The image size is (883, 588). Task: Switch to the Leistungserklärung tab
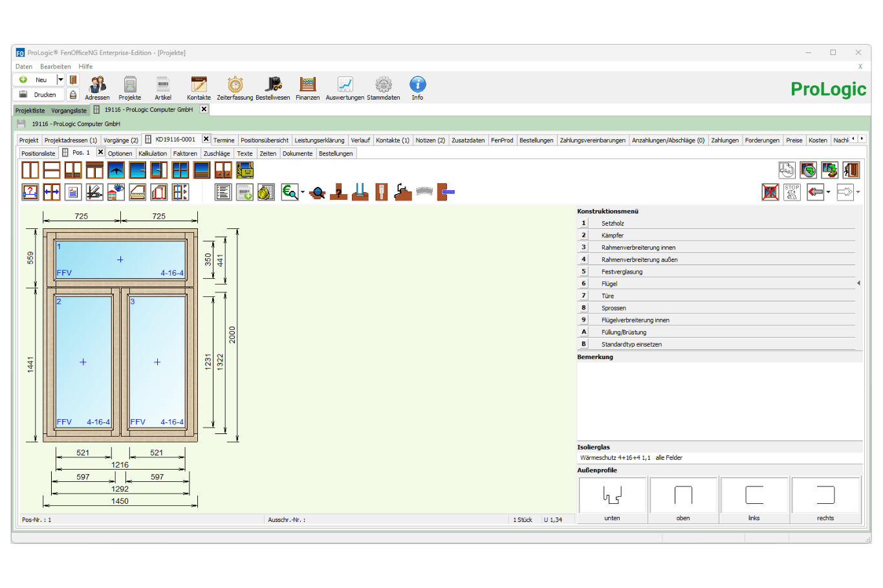pyautogui.click(x=320, y=140)
